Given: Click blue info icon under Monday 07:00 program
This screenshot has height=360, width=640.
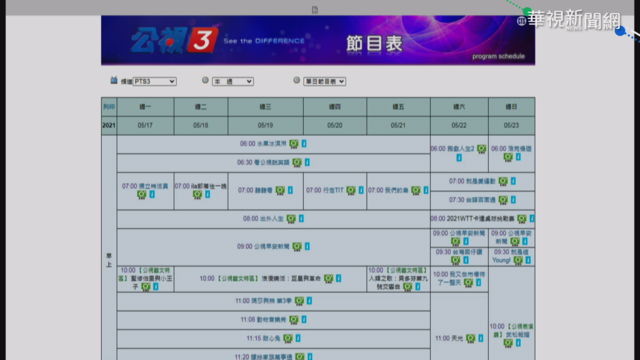Looking at the screenshot, I should [x=152, y=194].
